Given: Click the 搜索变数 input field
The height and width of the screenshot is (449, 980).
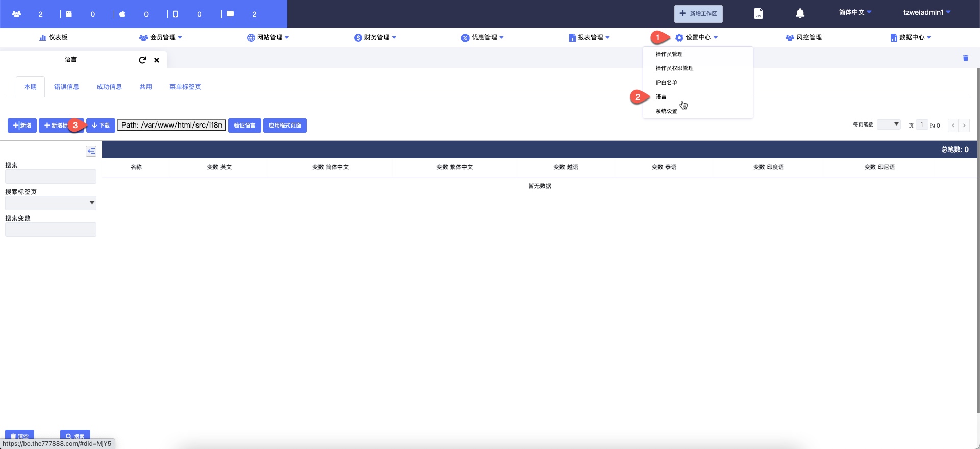Looking at the screenshot, I should coord(51,230).
